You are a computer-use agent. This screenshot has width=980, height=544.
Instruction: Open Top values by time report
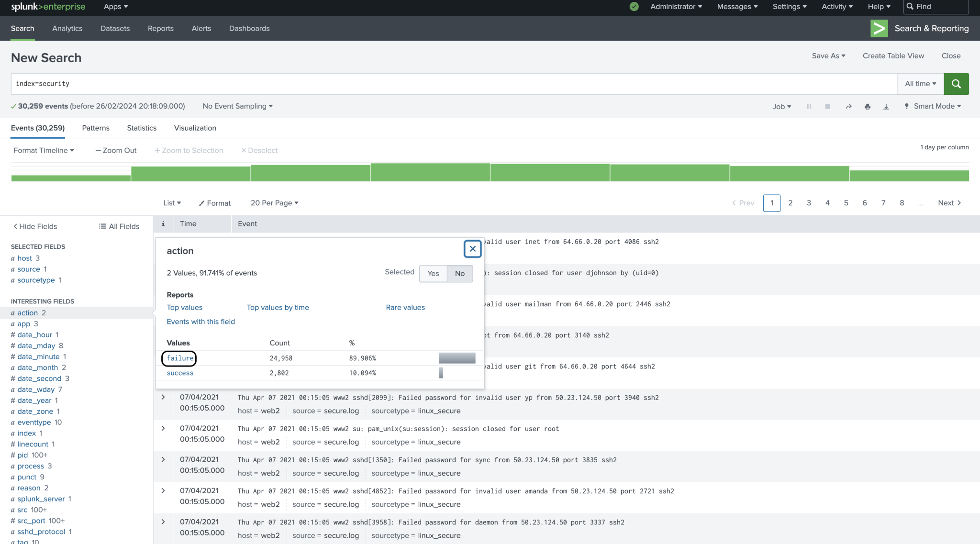pos(278,307)
